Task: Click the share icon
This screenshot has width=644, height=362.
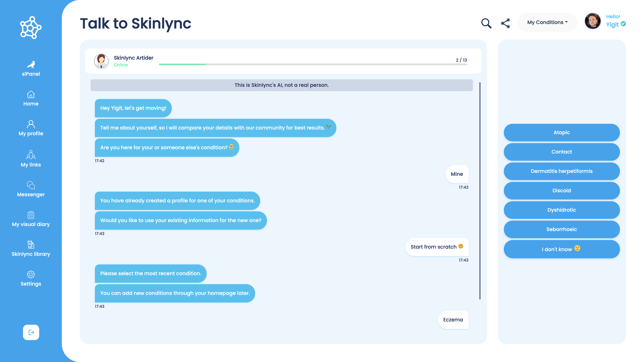Action: point(505,23)
